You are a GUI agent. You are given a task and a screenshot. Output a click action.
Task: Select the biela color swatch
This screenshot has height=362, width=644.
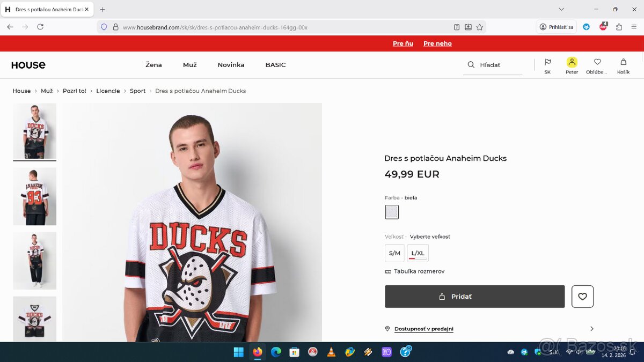(392, 212)
